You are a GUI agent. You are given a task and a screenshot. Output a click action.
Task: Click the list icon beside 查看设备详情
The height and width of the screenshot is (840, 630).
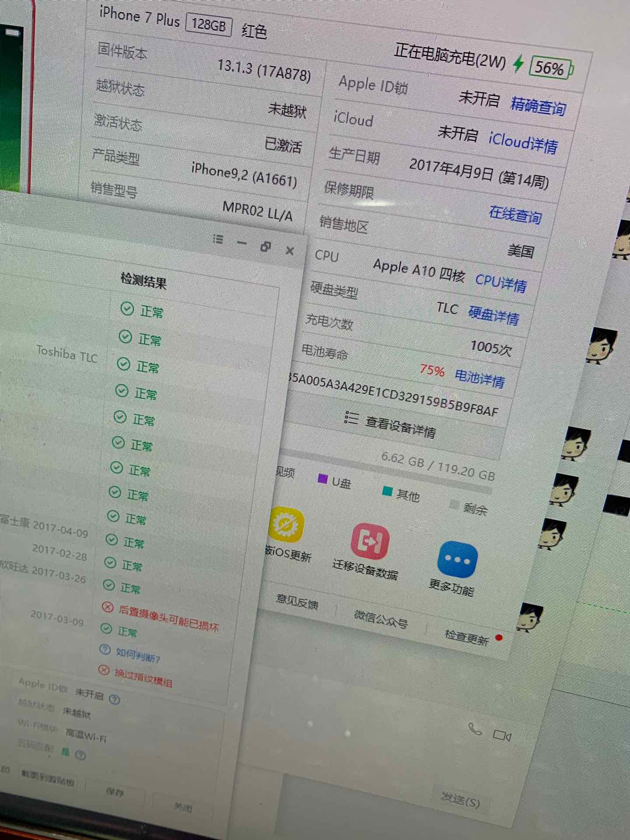351,417
